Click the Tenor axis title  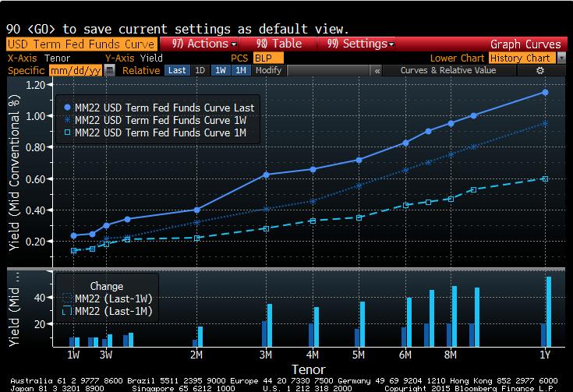coord(309,369)
